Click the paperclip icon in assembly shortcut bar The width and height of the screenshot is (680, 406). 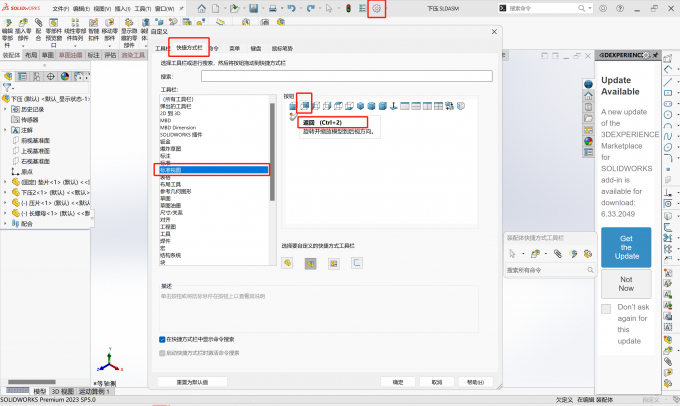(x=558, y=254)
